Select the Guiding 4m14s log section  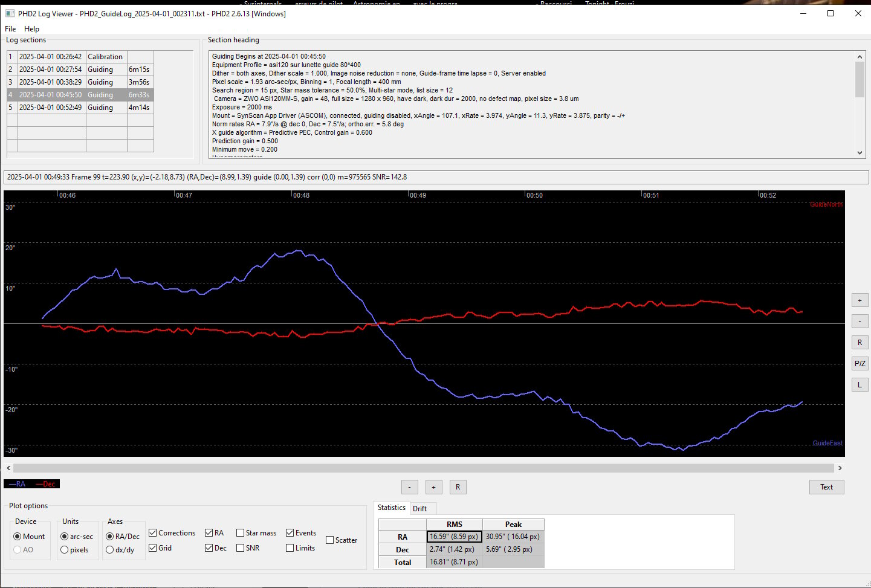coord(80,108)
